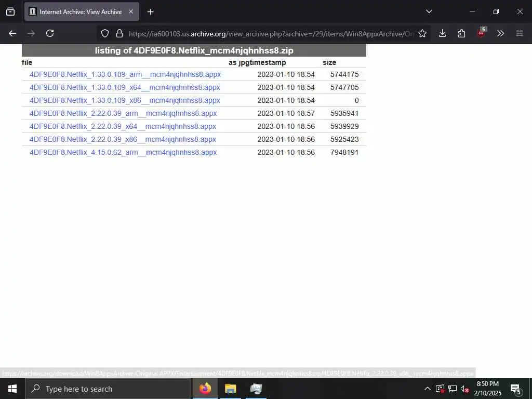Open Firefox View icon in tab bar
The image size is (532, 399).
tap(10, 11)
